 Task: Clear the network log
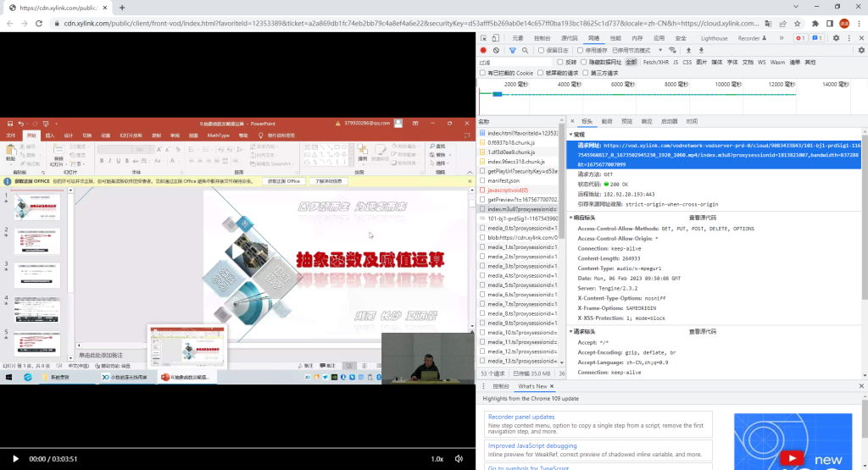click(x=496, y=51)
